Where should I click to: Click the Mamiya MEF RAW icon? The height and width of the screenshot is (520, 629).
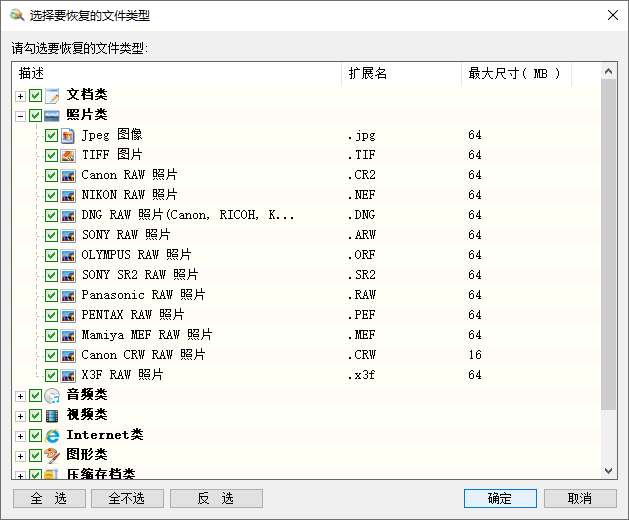coord(68,335)
